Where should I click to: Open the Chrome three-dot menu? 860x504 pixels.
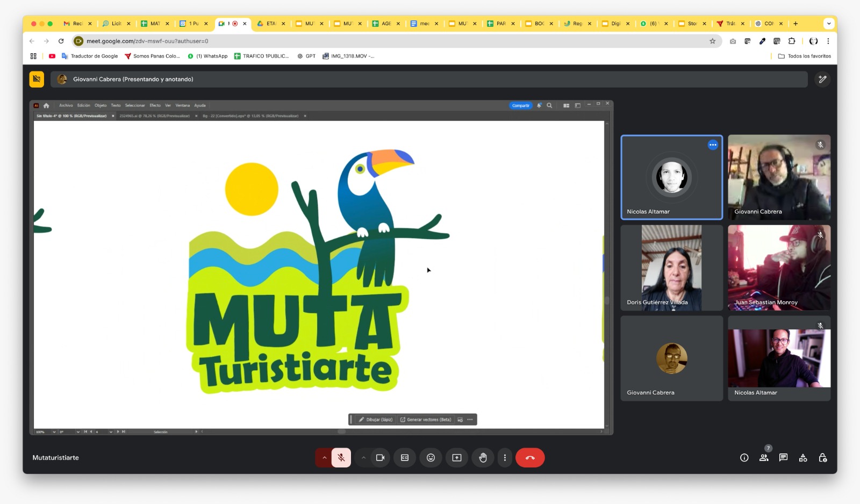[x=828, y=41]
